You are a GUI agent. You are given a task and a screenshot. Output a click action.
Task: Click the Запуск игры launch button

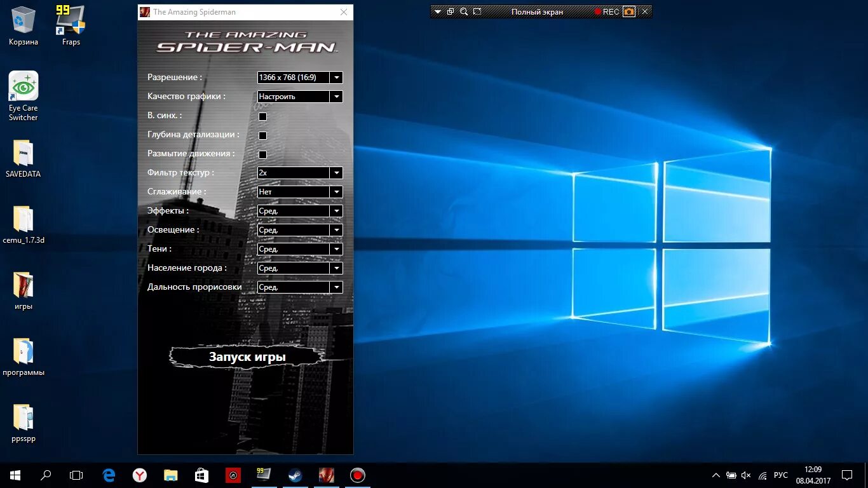[x=247, y=357]
